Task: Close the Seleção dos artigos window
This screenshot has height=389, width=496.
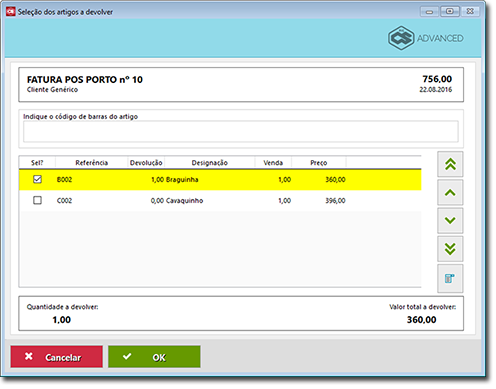Action: (470, 12)
